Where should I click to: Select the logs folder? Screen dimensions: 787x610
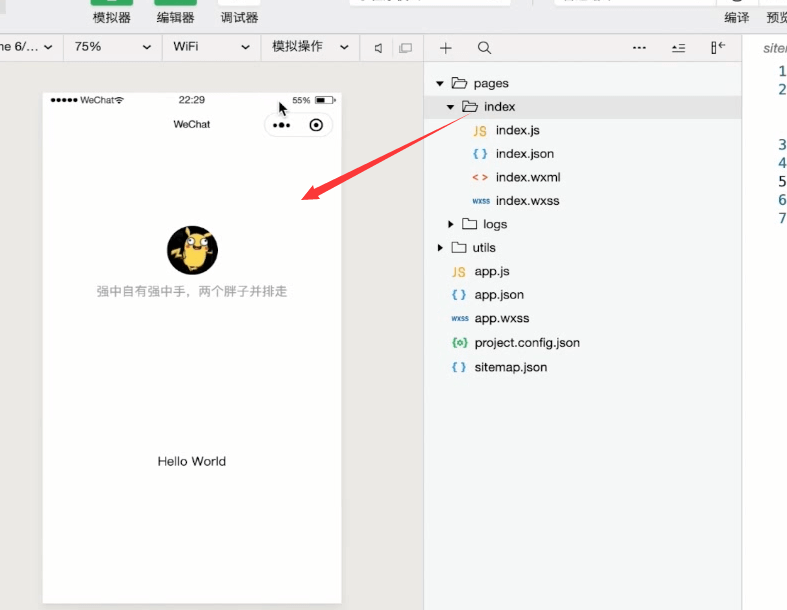[x=495, y=224]
